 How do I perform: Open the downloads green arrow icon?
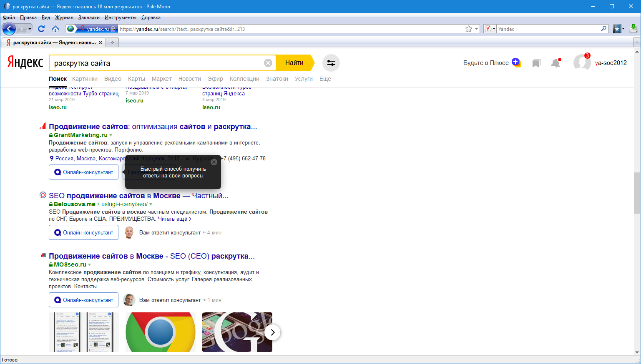pyautogui.click(x=633, y=29)
